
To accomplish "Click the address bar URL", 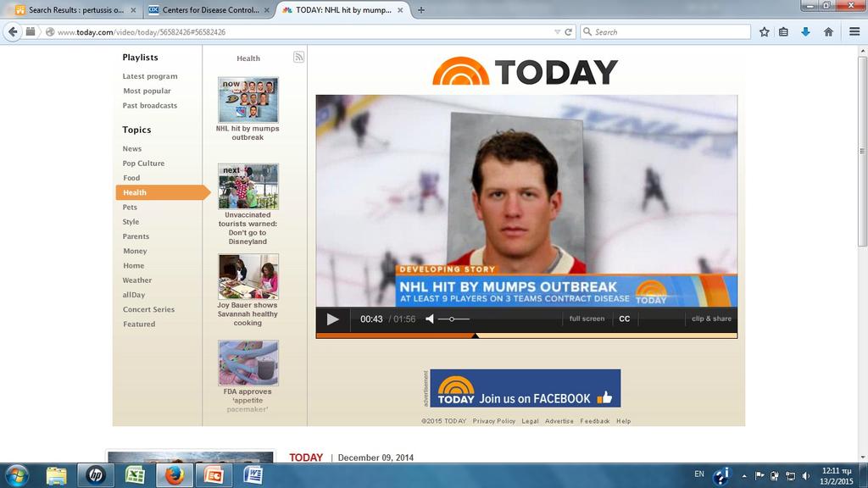I will coord(142,32).
